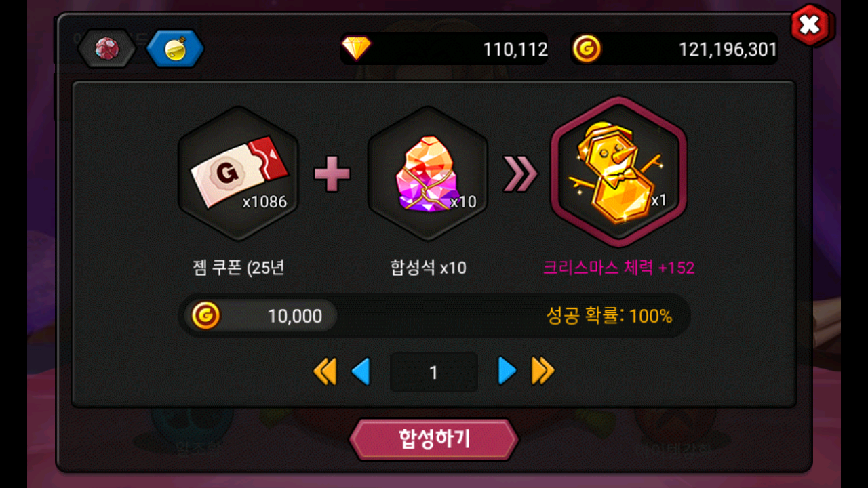This screenshot has height=488, width=868.
Task: Select the red gem hexagon tab
Action: (107, 48)
